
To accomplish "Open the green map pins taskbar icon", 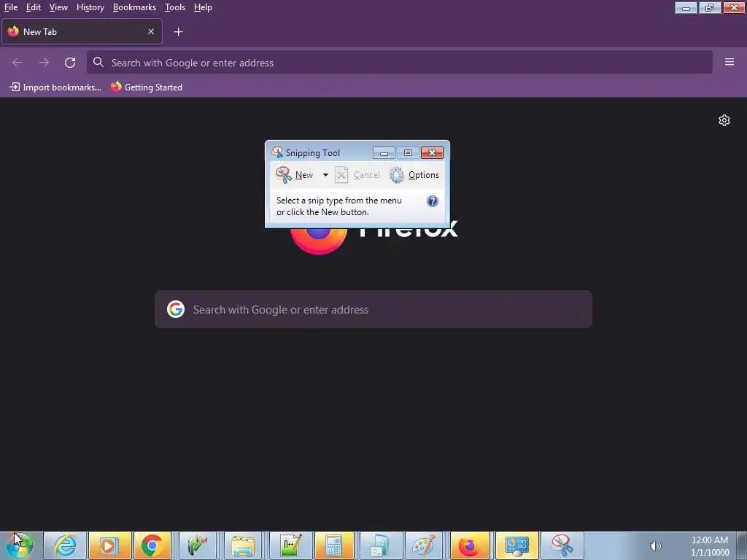I will (198, 545).
